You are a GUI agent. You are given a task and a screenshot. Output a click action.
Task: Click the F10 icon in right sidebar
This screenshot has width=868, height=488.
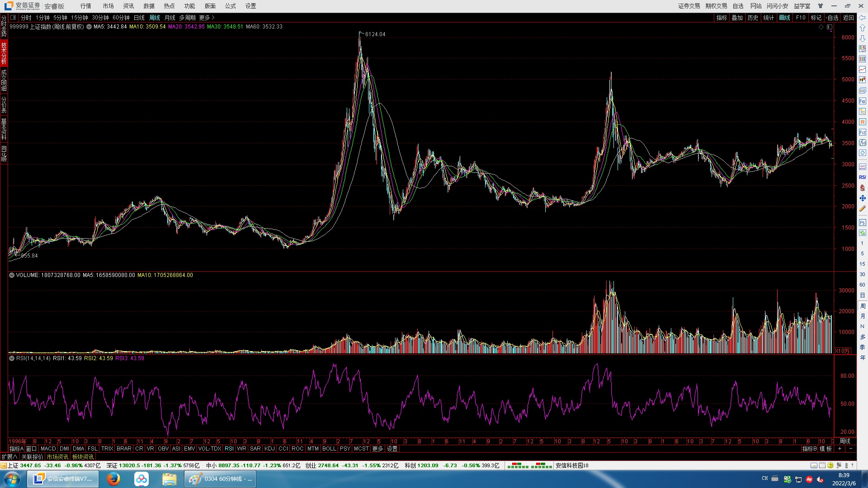[x=862, y=101]
